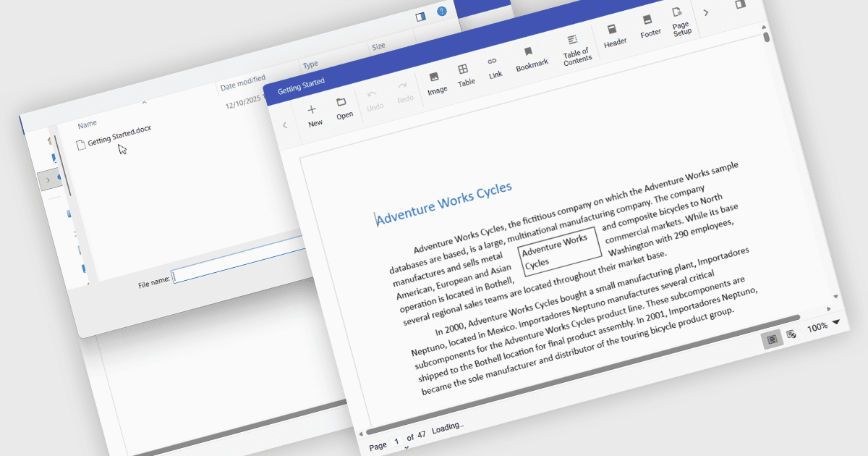Insert an Image from the toolbar
This screenshot has width=868, height=456.
[436, 83]
